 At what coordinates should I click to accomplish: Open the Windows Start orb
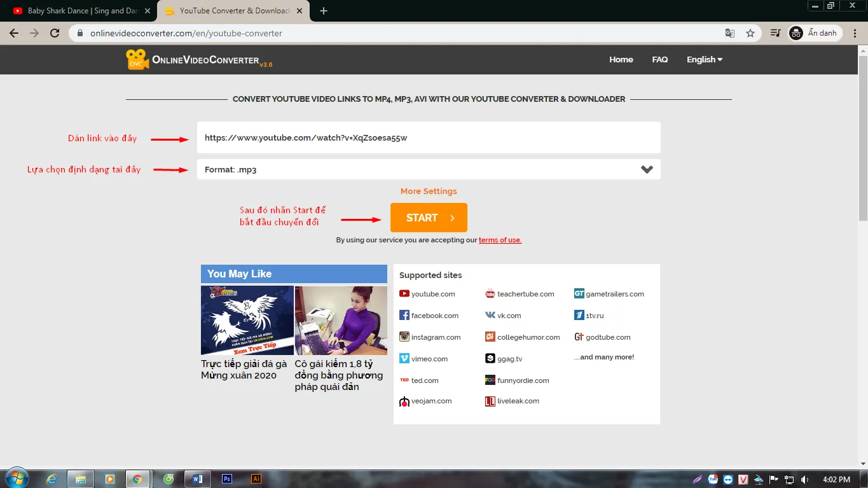tap(16, 478)
